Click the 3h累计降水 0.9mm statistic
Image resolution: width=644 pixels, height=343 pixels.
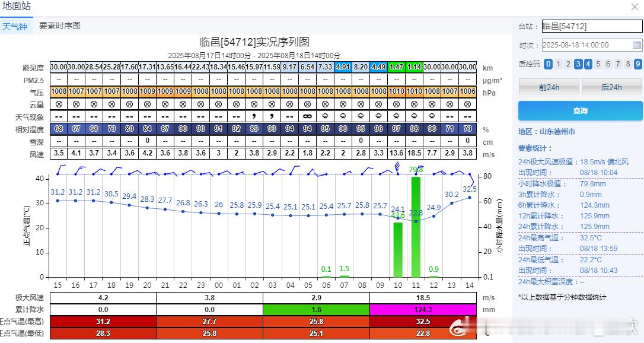560,194
